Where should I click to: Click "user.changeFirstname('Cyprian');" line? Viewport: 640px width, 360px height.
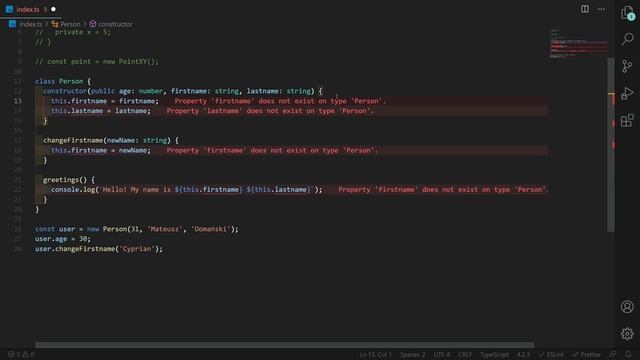[99, 249]
